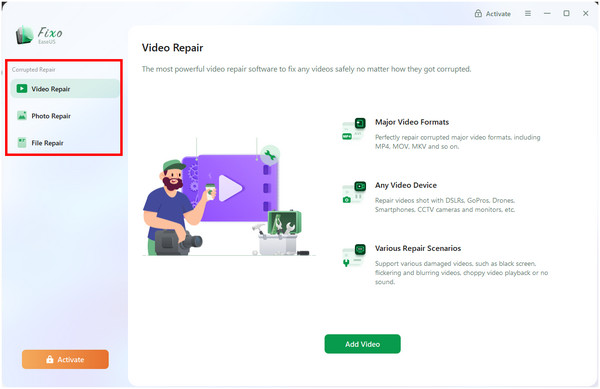Image resolution: width=600 pixels, height=389 pixels.
Task: Click the lock icon next to top Activate
Action: pos(478,13)
